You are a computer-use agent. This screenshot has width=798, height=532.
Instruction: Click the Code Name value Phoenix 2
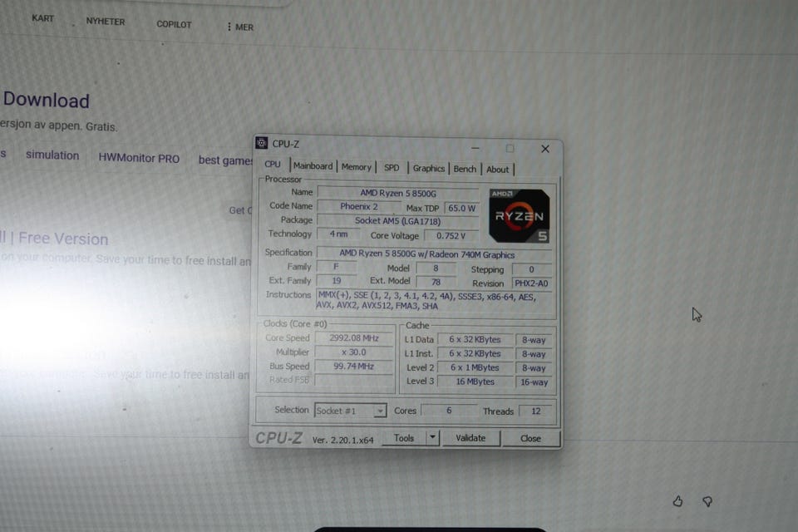[359, 207]
